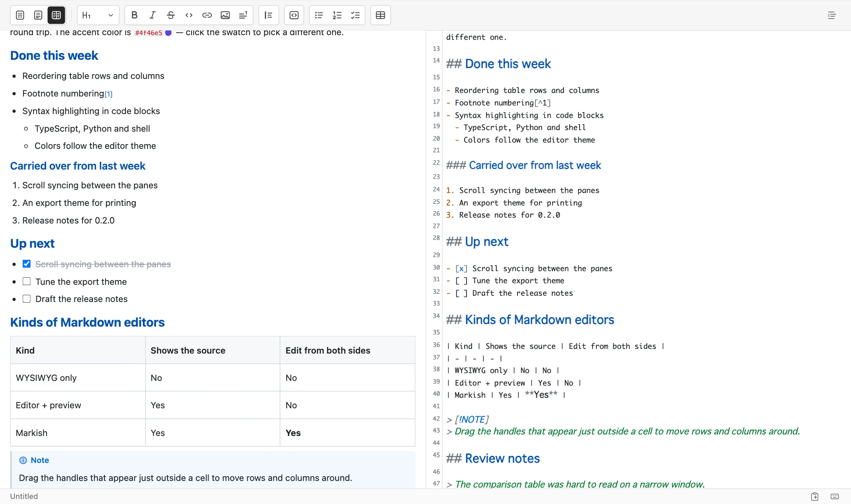The image size is (851, 504).
Task: Switch to source-only editor view
Action: pos(20,15)
